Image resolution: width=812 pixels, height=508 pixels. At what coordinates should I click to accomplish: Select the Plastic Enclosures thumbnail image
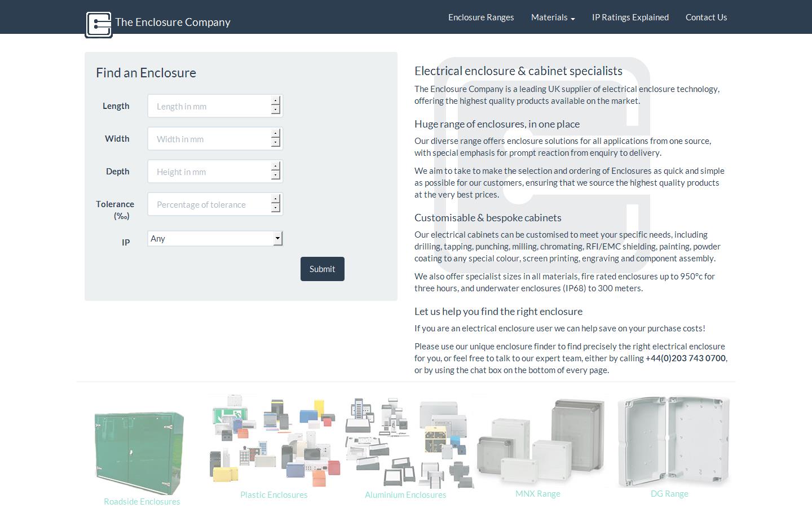(x=274, y=442)
